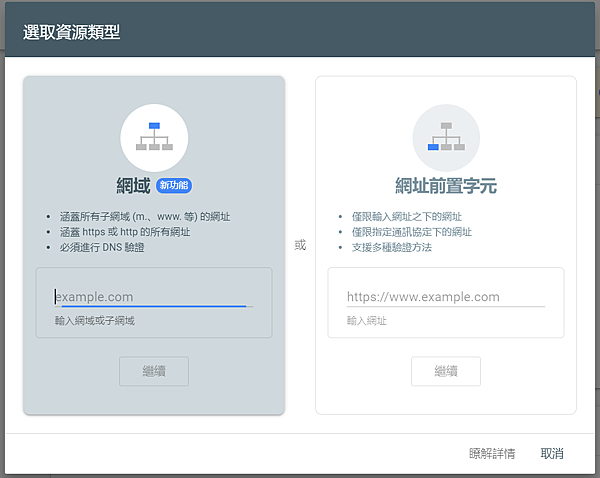
Task: Open the 瞭解詳情 link
Action: point(492,454)
